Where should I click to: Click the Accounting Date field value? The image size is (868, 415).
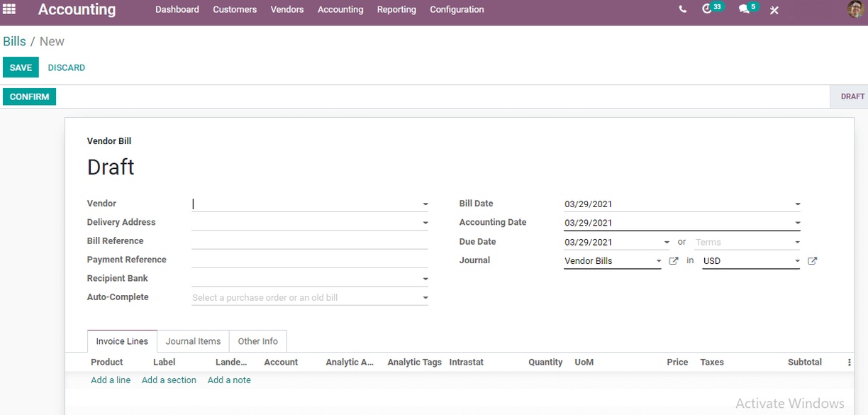click(x=588, y=223)
